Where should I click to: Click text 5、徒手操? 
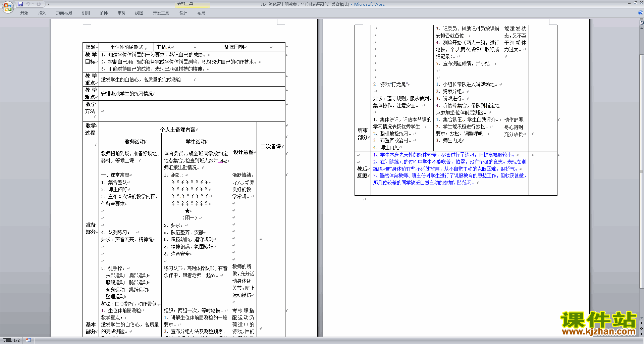tap(113, 268)
